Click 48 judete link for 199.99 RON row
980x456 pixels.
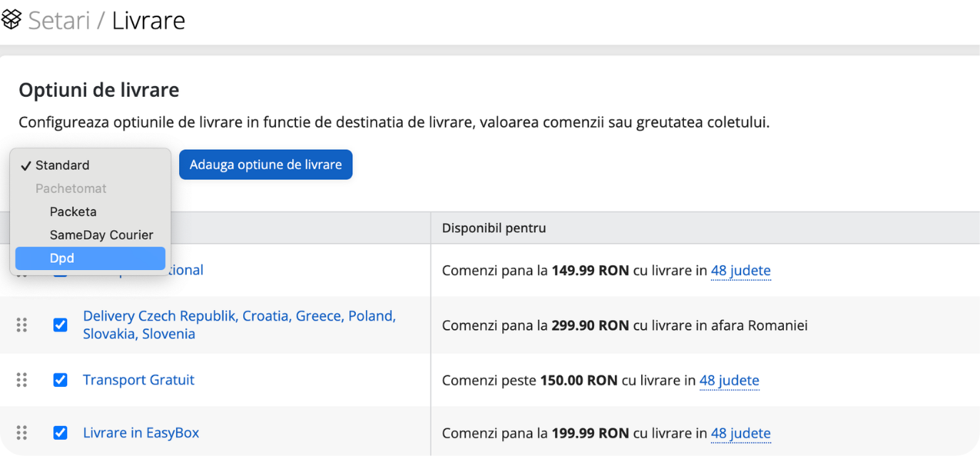pyautogui.click(x=740, y=433)
